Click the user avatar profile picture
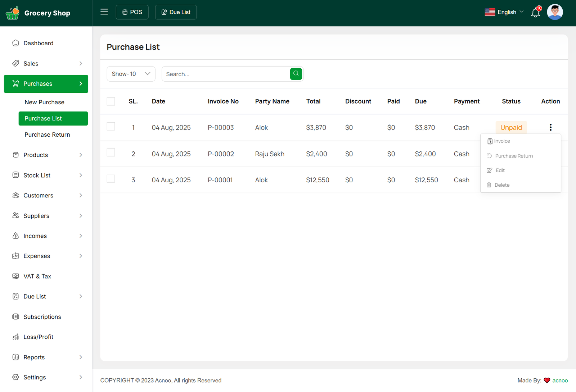Screen dimensions: 576x392 [555, 12]
